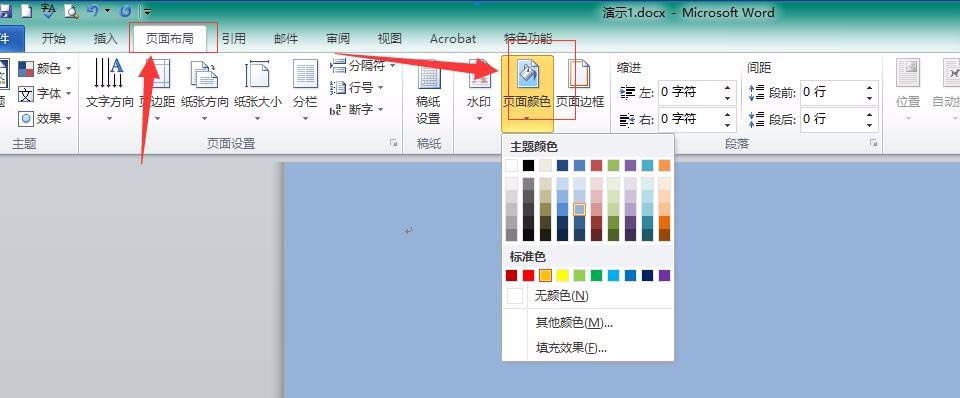Click the 页面颜色 paint bucket icon

click(x=527, y=74)
